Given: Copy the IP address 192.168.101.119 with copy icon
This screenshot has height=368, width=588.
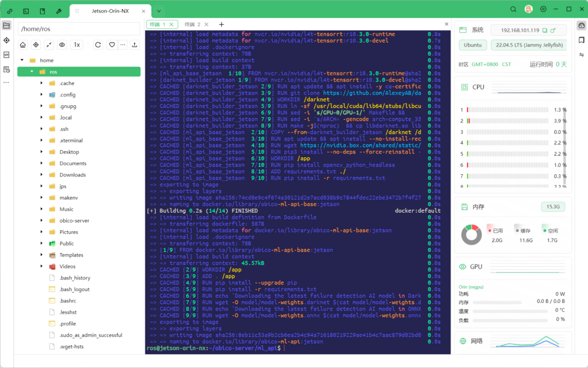Looking at the screenshot, I should tap(545, 30).
